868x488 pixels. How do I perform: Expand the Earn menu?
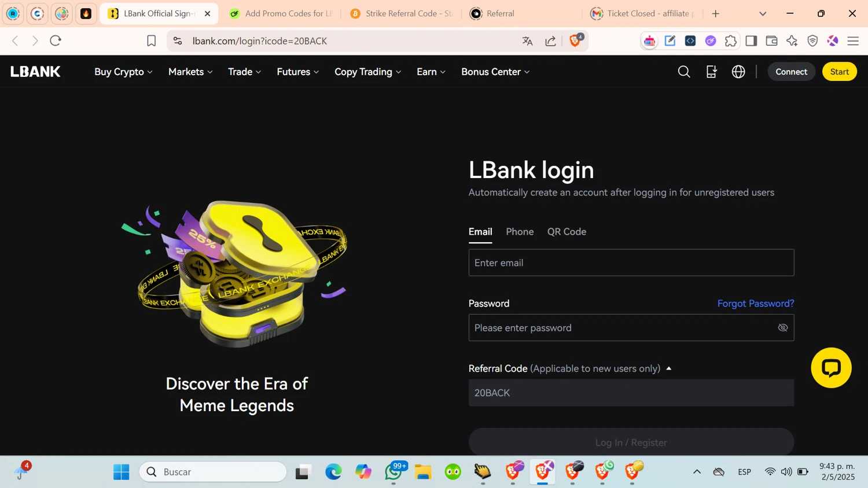431,72
